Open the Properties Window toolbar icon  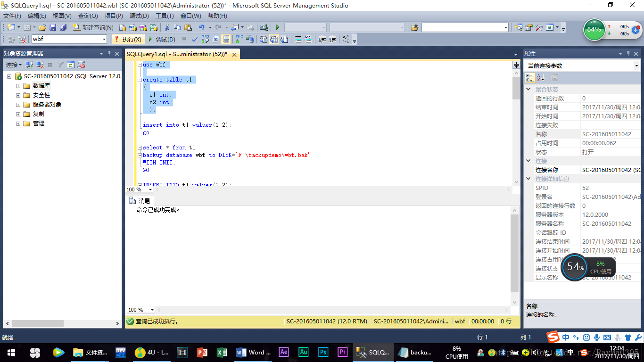click(528, 27)
